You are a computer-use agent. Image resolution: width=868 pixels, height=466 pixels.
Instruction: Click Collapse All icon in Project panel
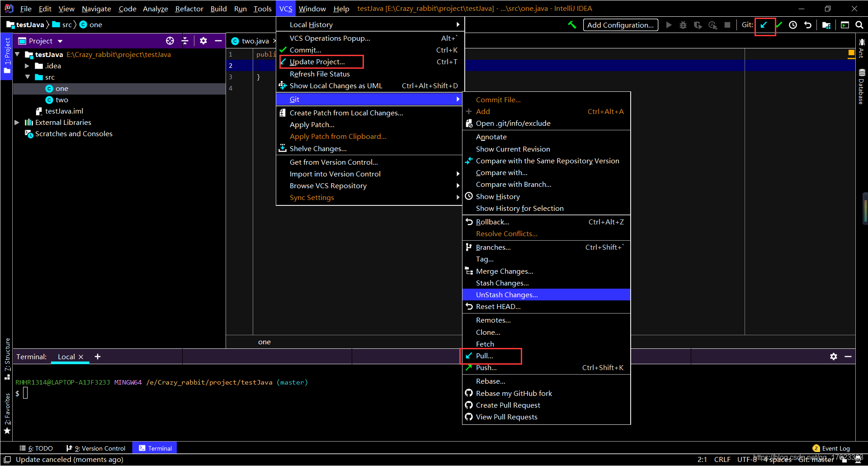click(x=185, y=41)
